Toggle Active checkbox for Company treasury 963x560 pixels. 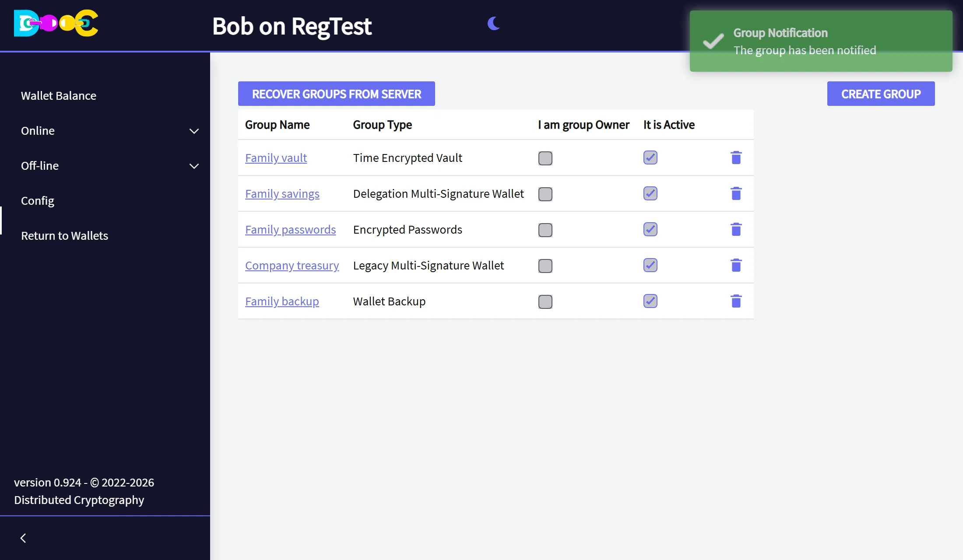coord(650,265)
